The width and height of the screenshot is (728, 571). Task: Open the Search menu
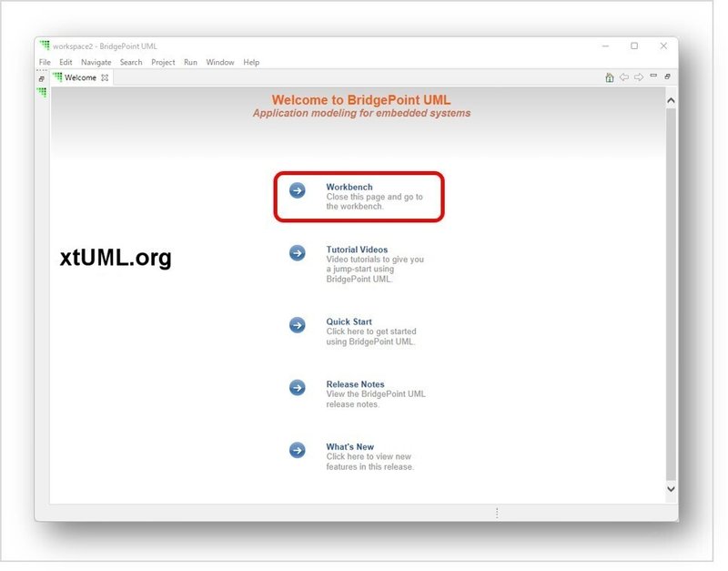131,62
